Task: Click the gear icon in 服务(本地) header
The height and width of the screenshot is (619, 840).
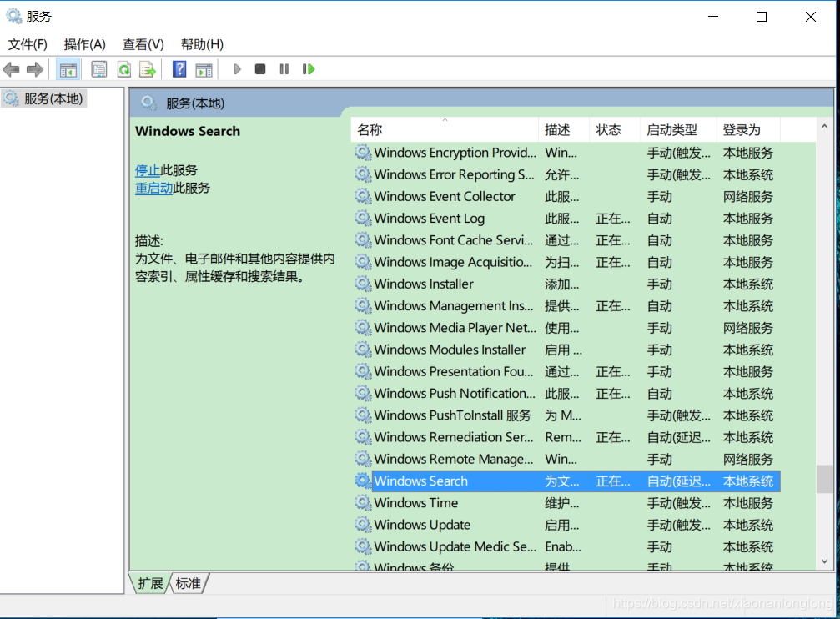Action: point(148,103)
